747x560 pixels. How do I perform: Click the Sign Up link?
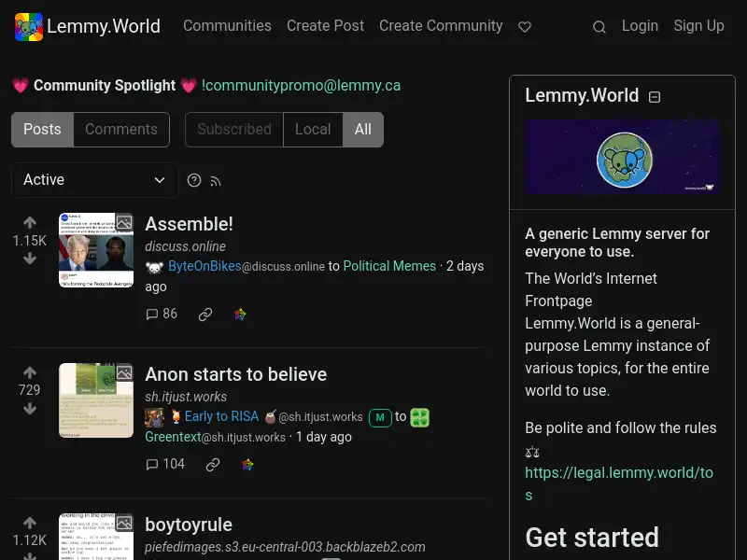[x=698, y=26]
